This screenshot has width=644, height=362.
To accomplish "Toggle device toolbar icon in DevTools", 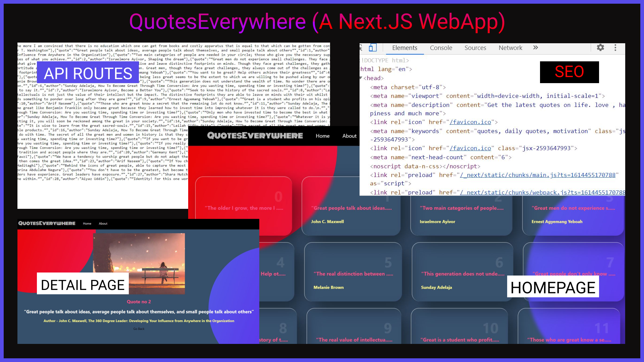I will pos(373,48).
